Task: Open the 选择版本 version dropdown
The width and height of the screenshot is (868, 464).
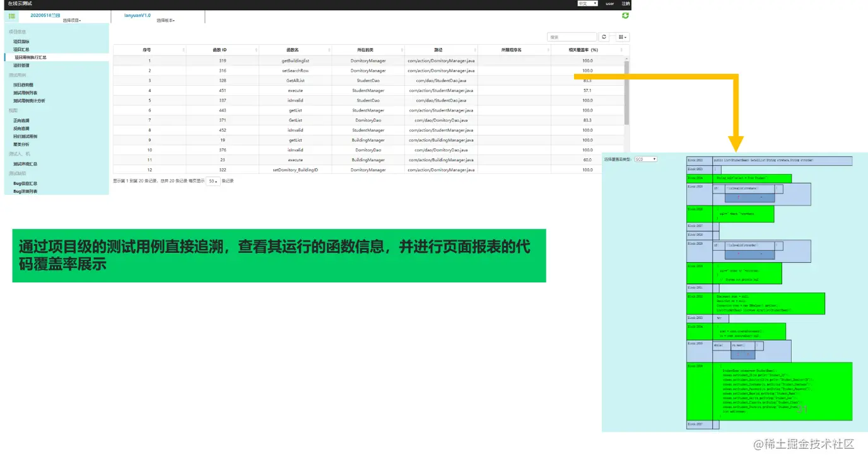Action: click(164, 20)
